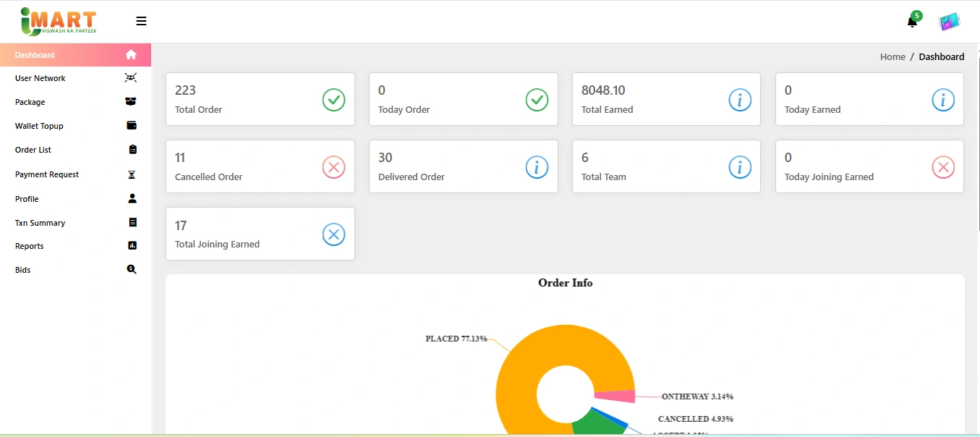Open the user profile avatar
This screenshot has width=980, height=437.
click(949, 22)
